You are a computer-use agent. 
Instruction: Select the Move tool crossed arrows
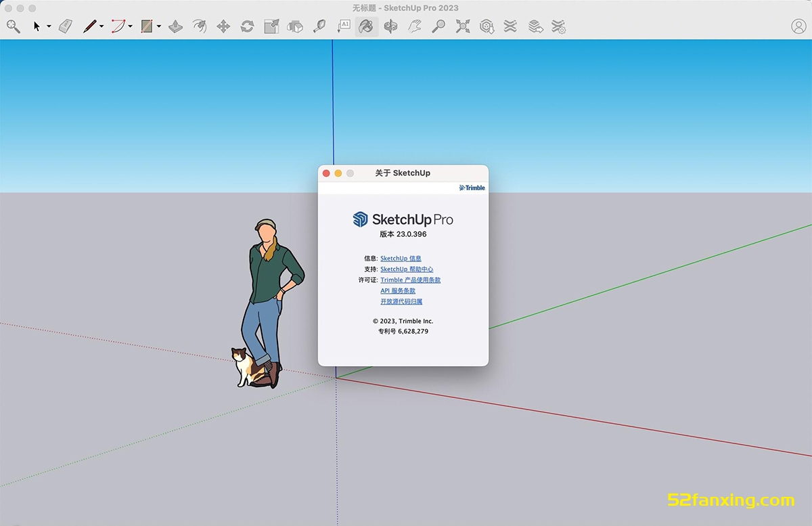(223, 26)
